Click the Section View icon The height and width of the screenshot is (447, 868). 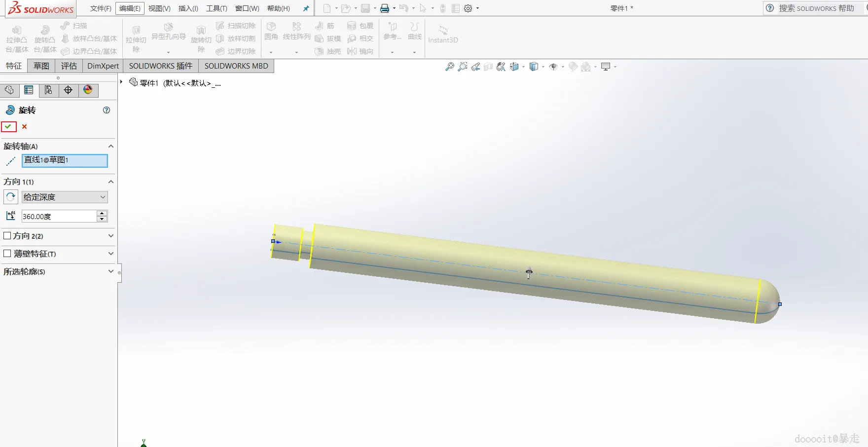click(x=488, y=67)
